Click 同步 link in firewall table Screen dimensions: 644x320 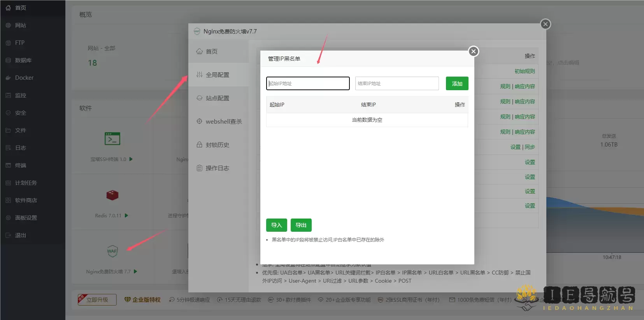530,147
